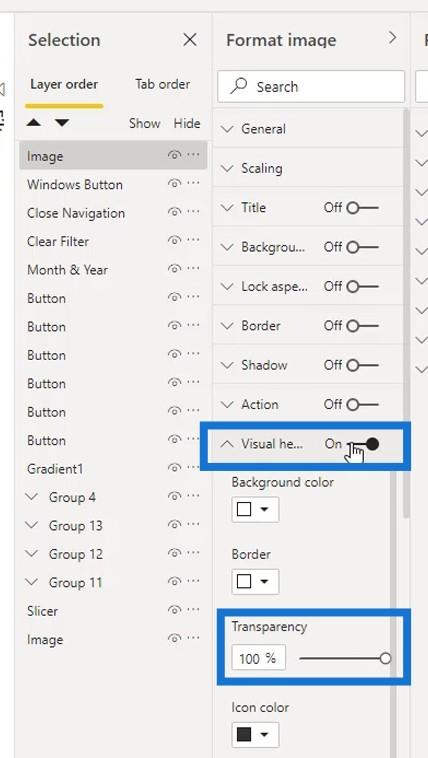This screenshot has width=428, height=758.
Task: Open the Background color dropdown
Action: [255, 510]
